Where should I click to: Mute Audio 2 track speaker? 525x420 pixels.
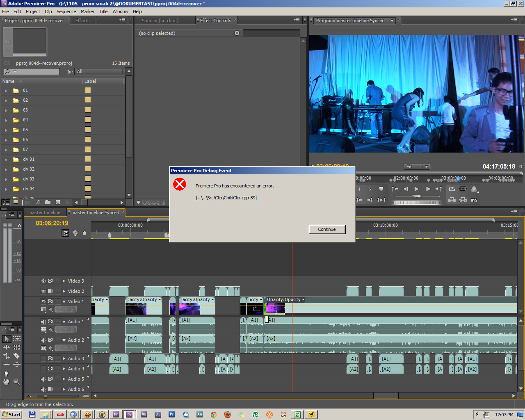43,340
